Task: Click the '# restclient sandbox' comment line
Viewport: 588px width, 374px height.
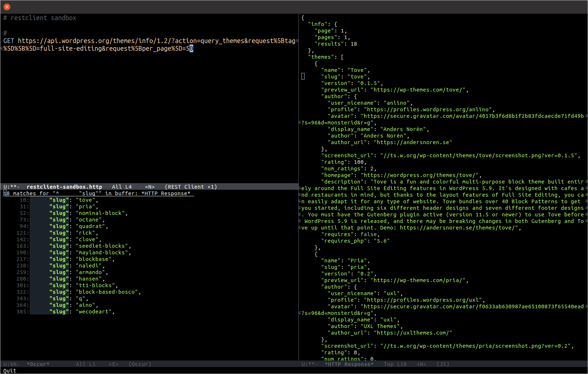Action: [x=40, y=18]
